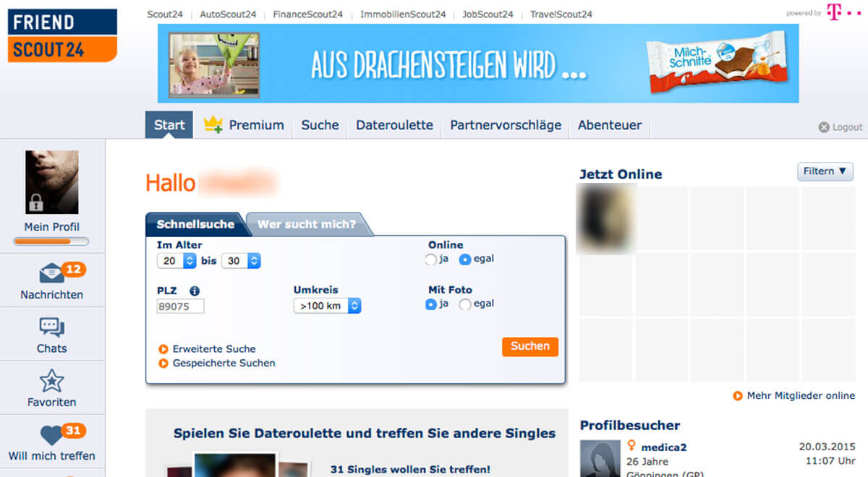Select Online egal radio button
The image size is (868, 477).
465,259
